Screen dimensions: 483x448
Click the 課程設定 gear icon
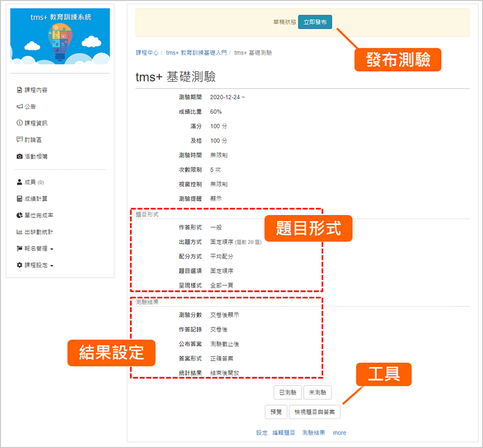tap(19, 265)
